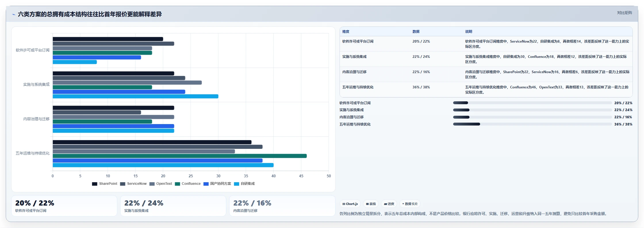Click the 自研集成 legend label
The width and height of the screenshot is (644, 228).
[248, 184]
